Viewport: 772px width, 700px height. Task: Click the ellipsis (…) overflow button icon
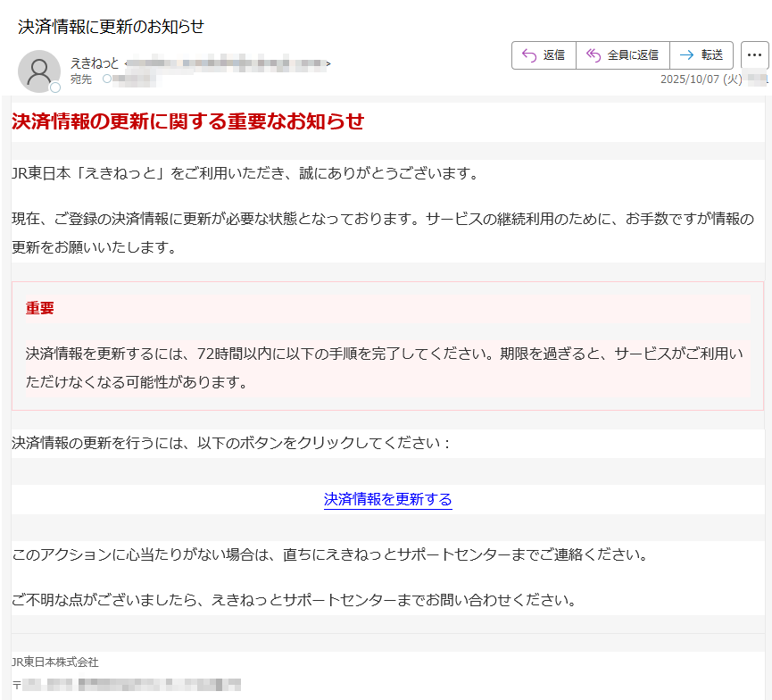coord(754,54)
